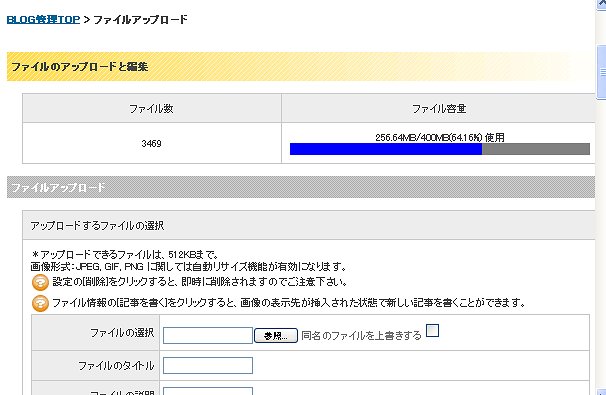The height and width of the screenshot is (395, 606).
Task: Click the vertical scrollbar thumb
Action: pos(601,72)
